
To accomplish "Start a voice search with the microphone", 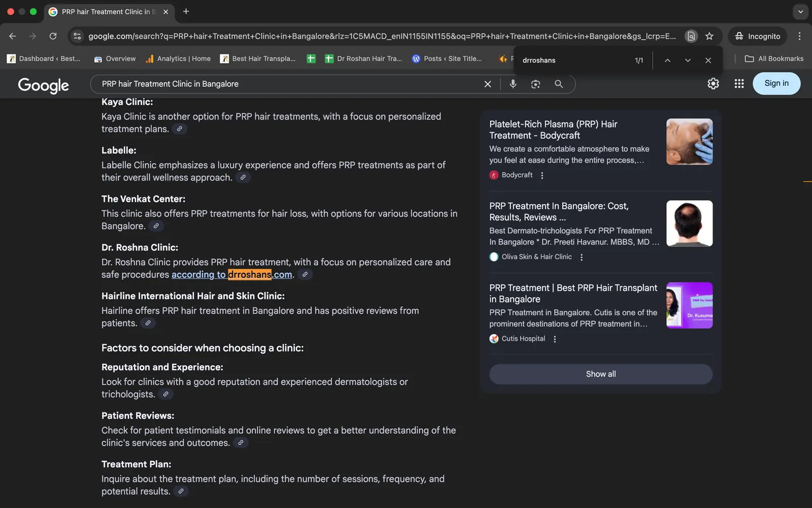I will tap(513, 84).
